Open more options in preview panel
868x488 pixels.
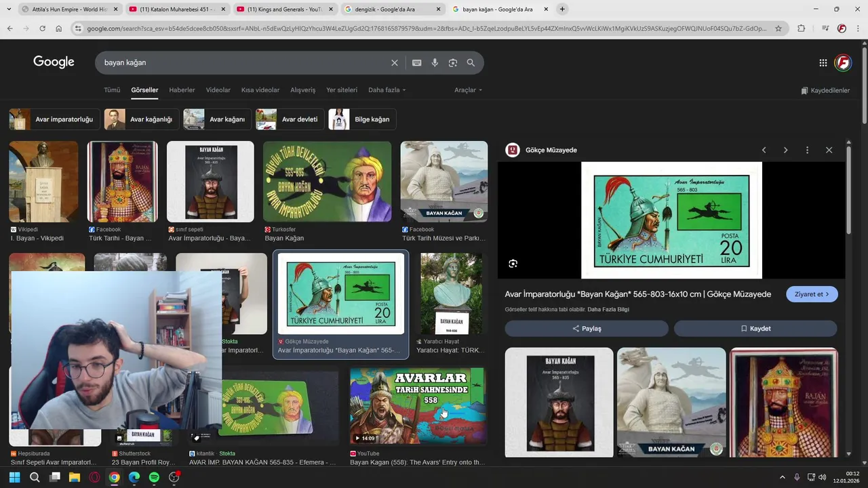[x=807, y=150]
